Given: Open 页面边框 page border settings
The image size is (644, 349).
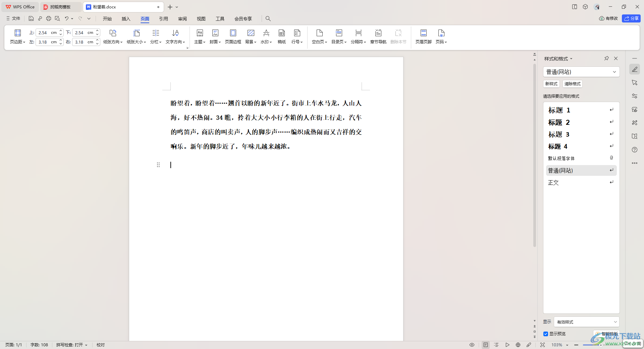Looking at the screenshot, I should (x=233, y=37).
